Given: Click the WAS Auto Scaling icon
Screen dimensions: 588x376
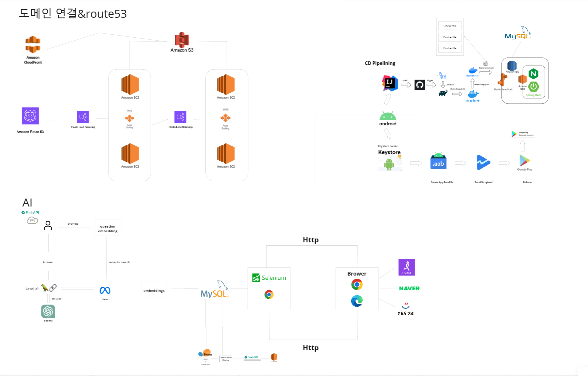Looking at the screenshot, I should click(226, 118).
